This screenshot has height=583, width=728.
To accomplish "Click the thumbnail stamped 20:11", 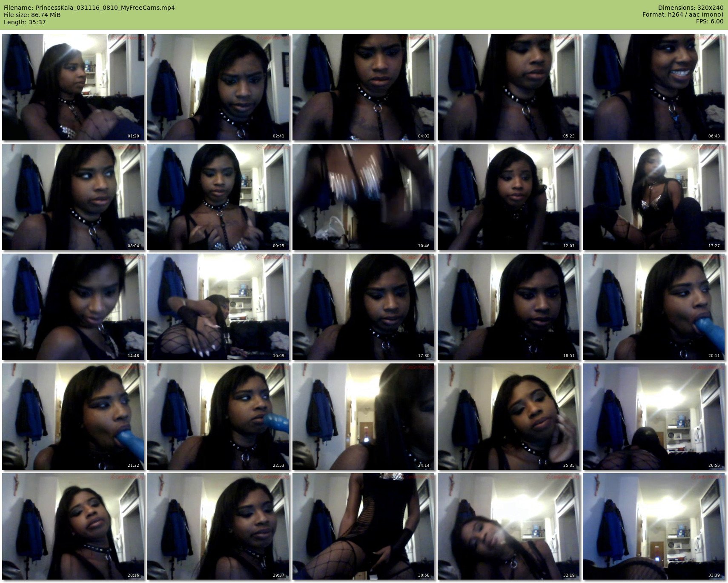I will coord(654,307).
